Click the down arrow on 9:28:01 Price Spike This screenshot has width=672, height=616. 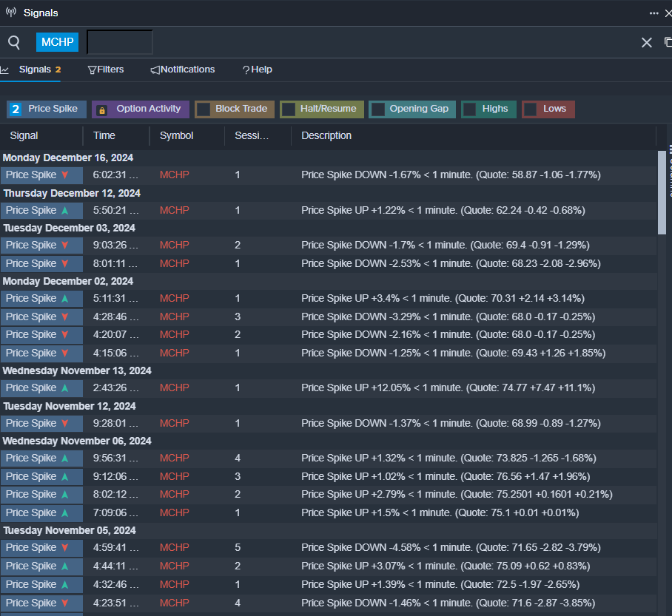click(x=64, y=423)
